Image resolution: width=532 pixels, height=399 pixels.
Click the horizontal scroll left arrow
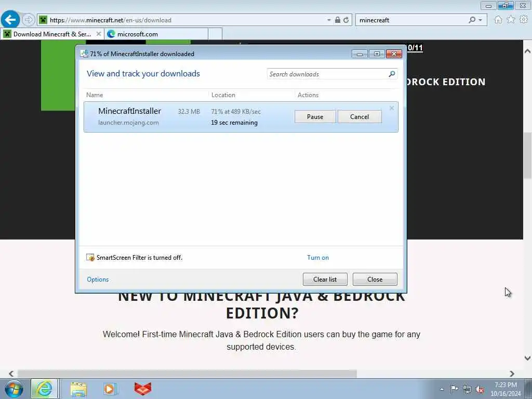(x=11, y=374)
